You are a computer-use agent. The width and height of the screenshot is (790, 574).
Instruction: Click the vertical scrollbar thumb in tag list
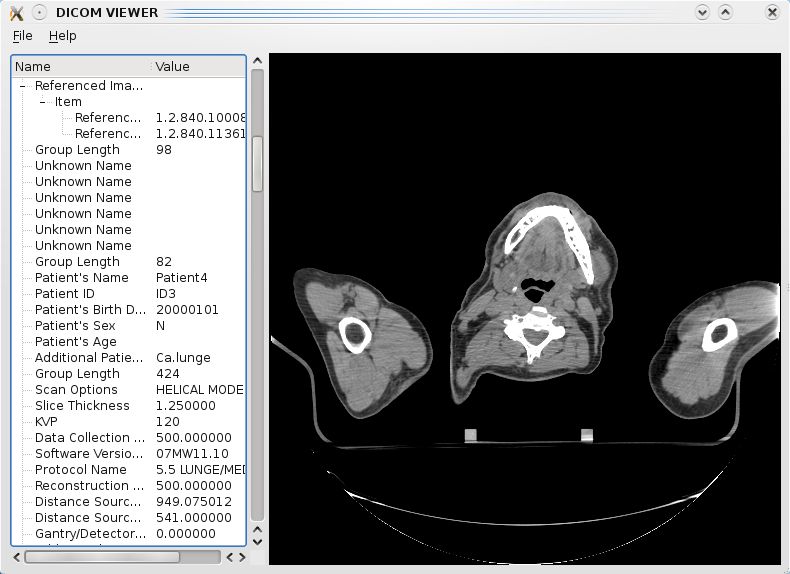[257, 164]
